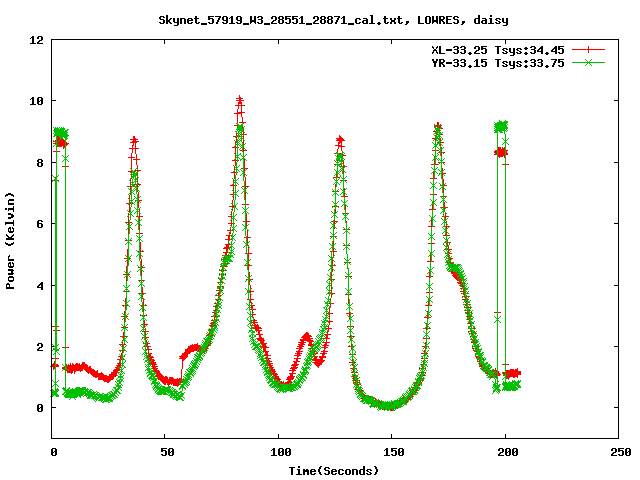Click the y-axis tick label 8
Screen dimensions: 640x480
(x=40, y=163)
